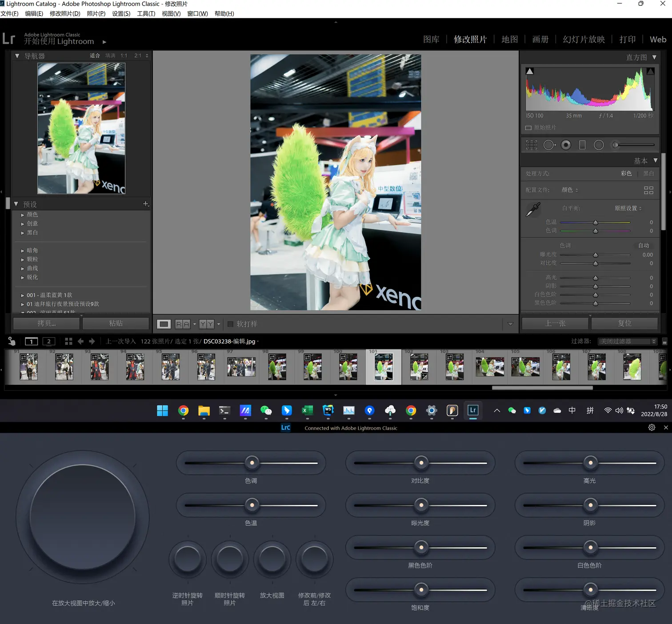Click the 粘贴 button
672x624 pixels.
click(116, 323)
